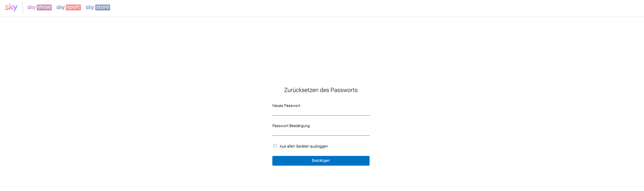Image resolution: width=644 pixels, height=191 pixels.
Task: Open sky sport from the header
Action: pos(68,7)
